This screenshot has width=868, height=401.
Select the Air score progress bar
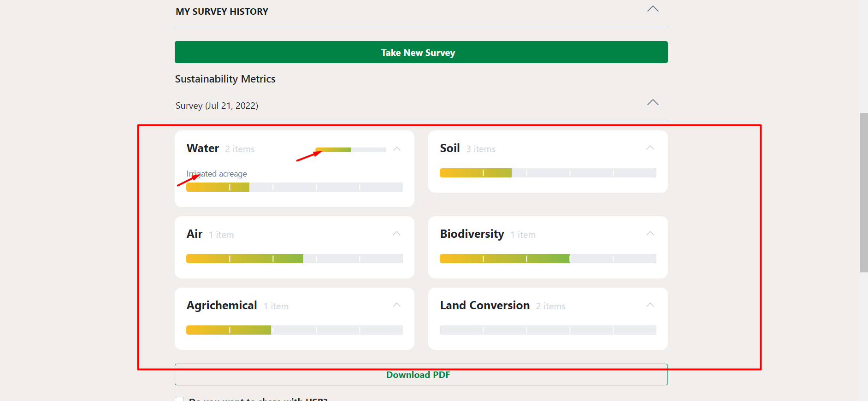(294, 259)
